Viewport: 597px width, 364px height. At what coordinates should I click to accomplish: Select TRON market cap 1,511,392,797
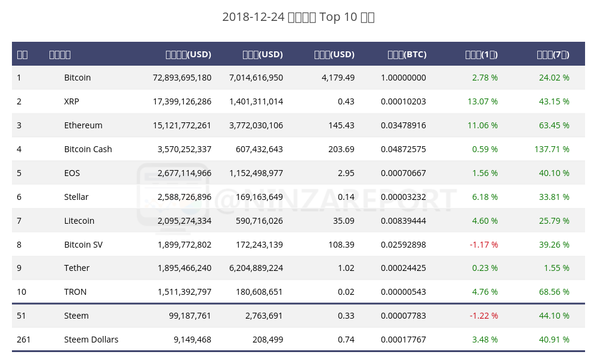click(184, 292)
